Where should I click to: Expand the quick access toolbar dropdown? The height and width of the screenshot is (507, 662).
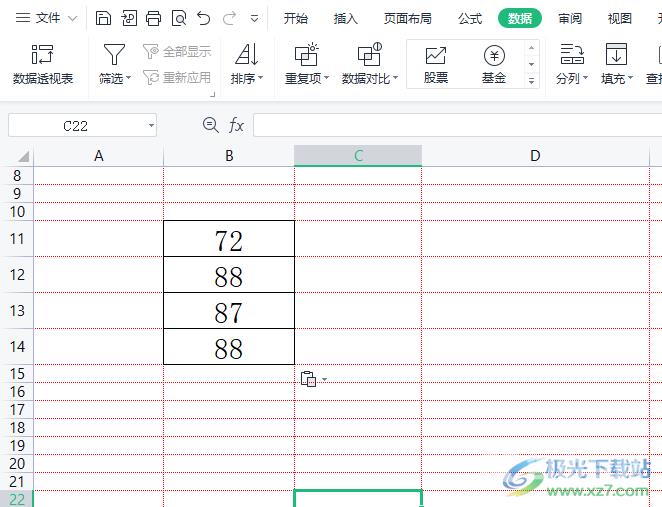[x=254, y=19]
